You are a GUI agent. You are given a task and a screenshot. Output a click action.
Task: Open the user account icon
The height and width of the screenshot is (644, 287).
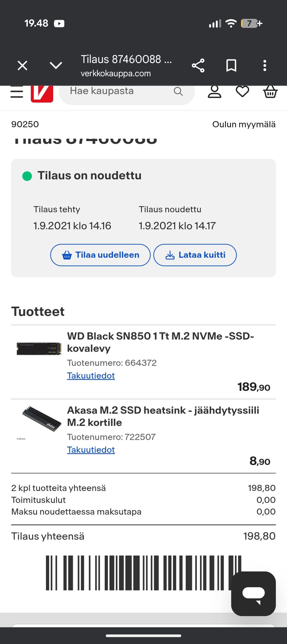tap(214, 91)
